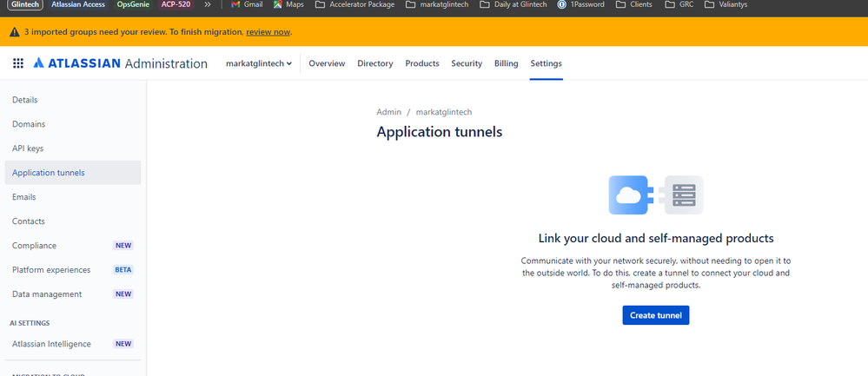Select Application tunnels in the sidebar
This screenshot has width=868, height=376.
point(72,173)
